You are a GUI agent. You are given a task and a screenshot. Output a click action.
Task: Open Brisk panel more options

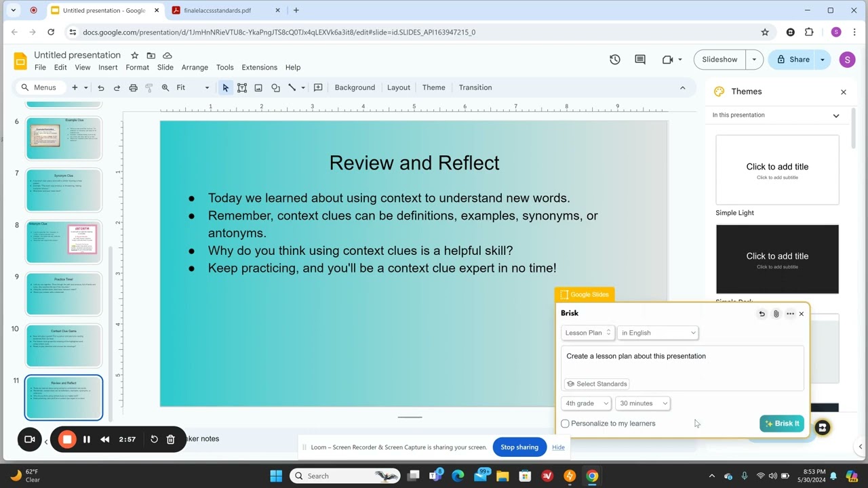(x=790, y=314)
